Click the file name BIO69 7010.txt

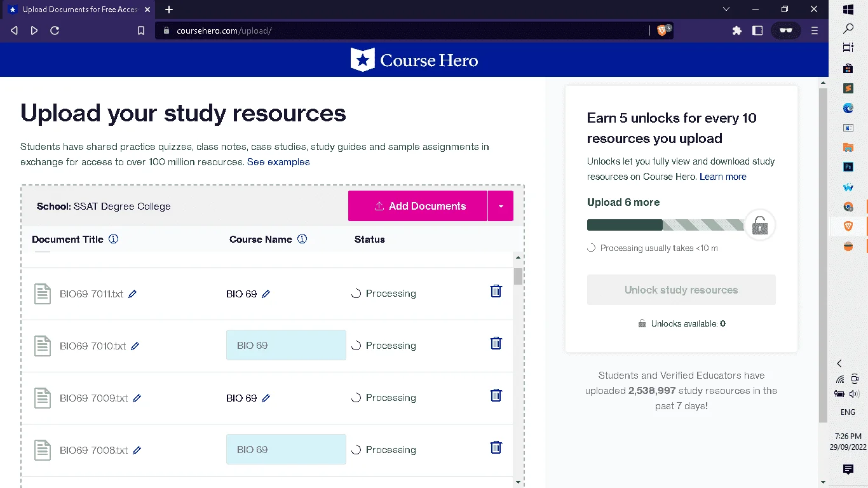pos(93,346)
